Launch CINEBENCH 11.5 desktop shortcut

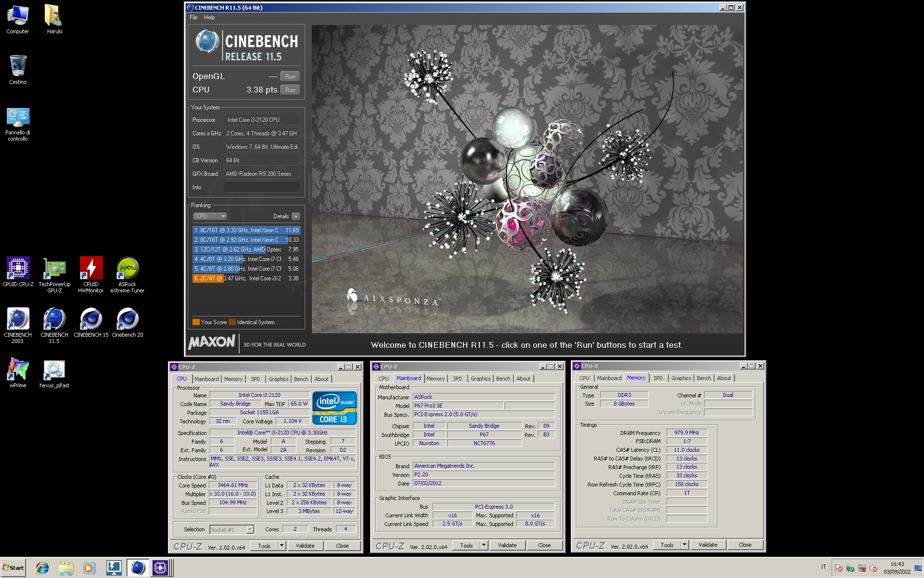pyautogui.click(x=54, y=325)
